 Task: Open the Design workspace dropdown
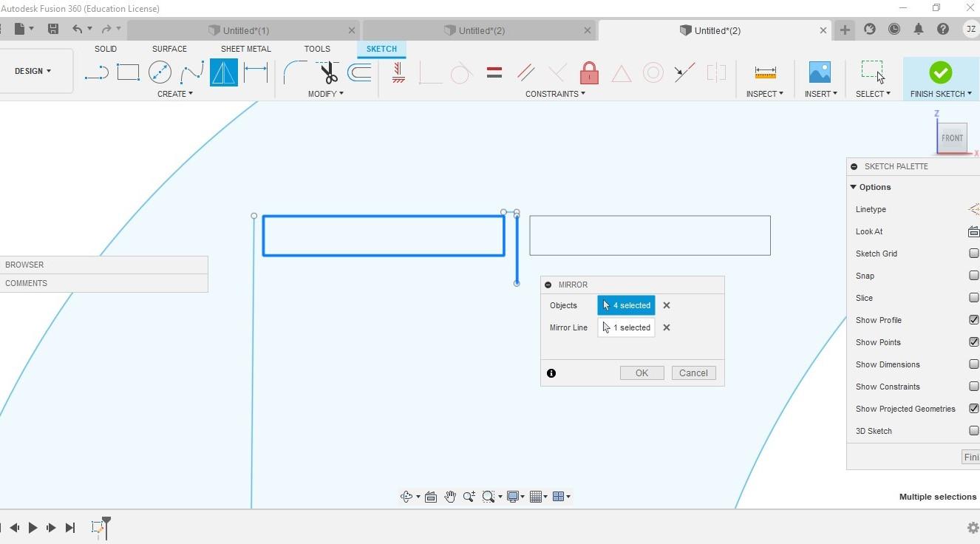coord(33,71)
